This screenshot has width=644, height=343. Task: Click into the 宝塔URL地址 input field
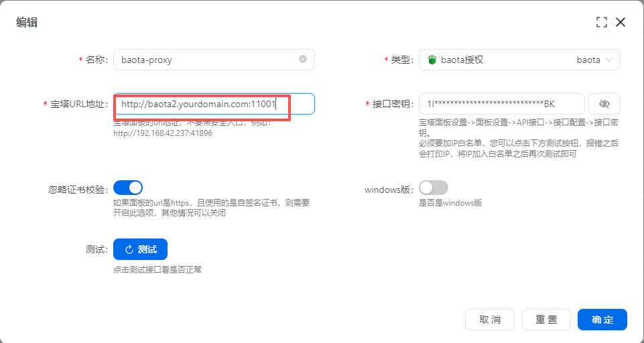(x=213, y=104)
